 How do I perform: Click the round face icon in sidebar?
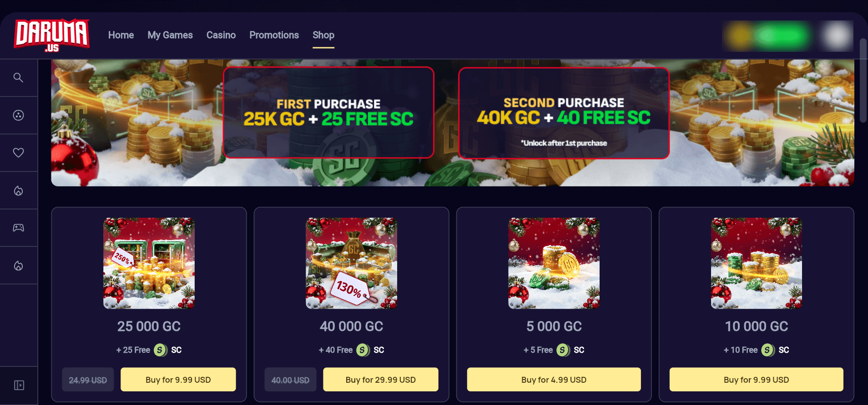tap(18, 115)
